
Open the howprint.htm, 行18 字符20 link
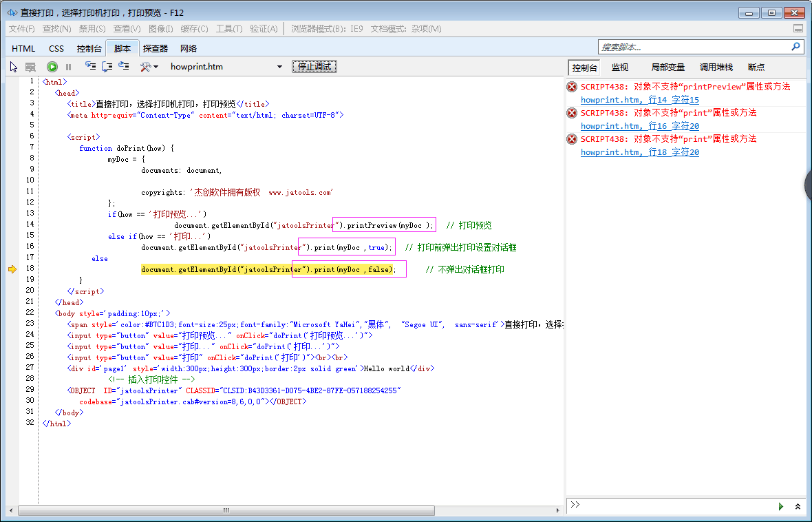(640, 152)
